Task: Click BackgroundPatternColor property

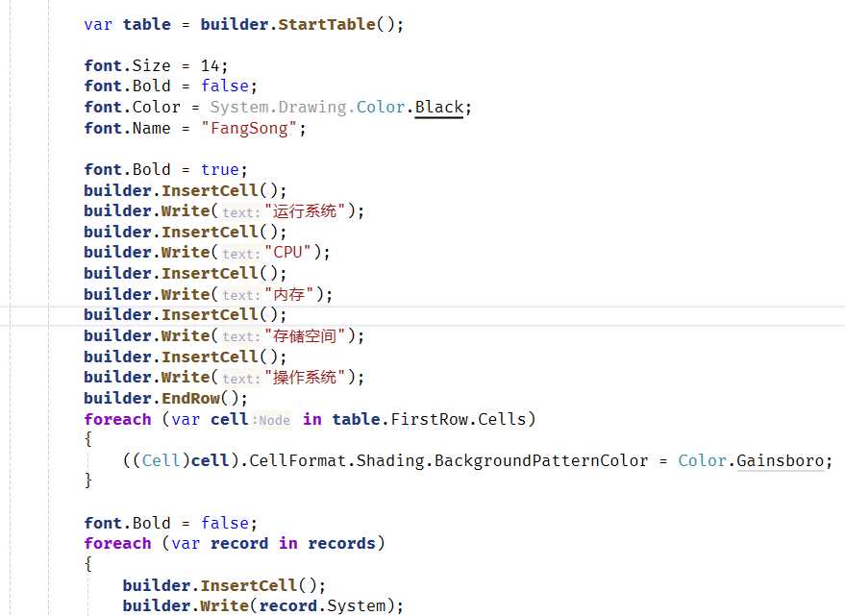Action: pyautogui.click(x=541, y=460)
